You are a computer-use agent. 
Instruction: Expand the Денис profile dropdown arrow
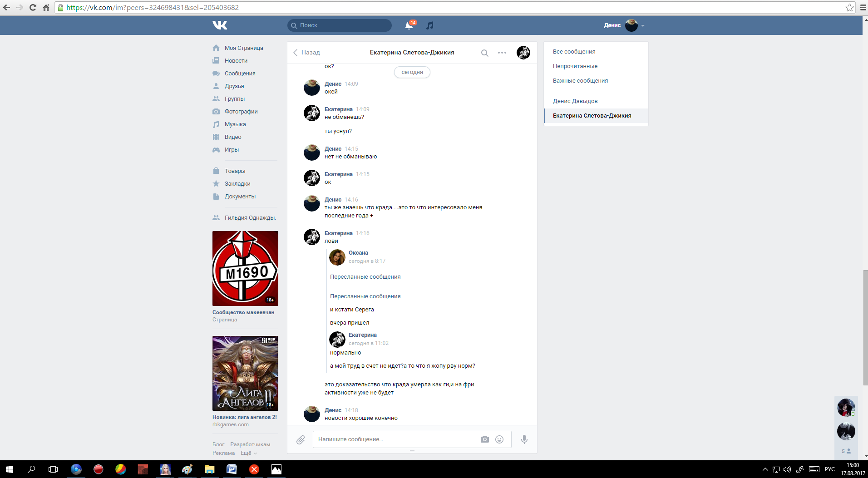(x=643, y=26)
